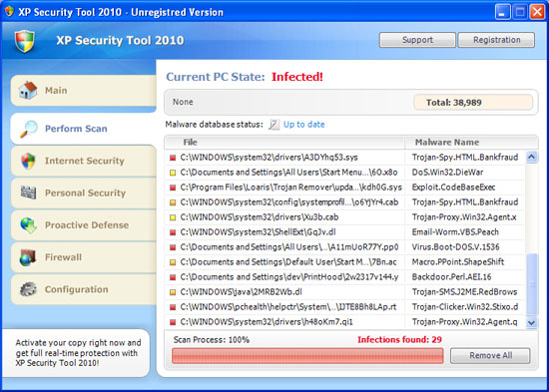Click red marker beside kdh0G.sys entry

173,188
